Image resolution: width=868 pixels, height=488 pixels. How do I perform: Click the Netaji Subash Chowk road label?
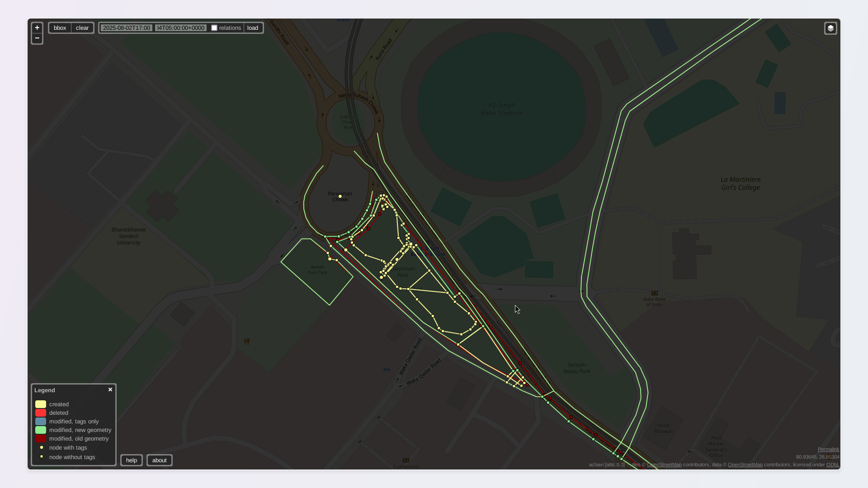click(359, 103)
